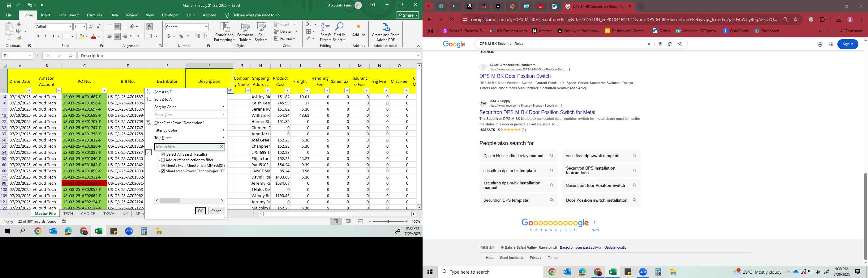868x278 pixels.
Task: Open Find & Select magnifier tool
Action: pyautogui.click(x=339, y=32)
